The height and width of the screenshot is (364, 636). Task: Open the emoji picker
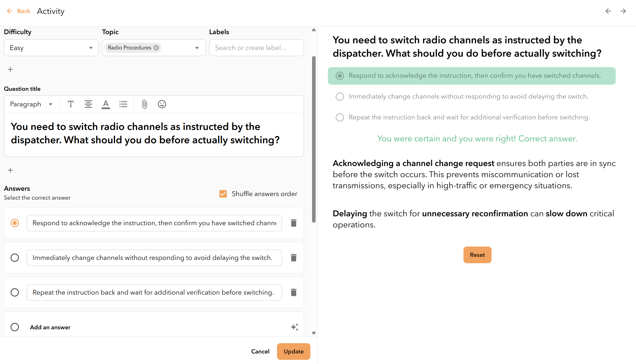[162, 104]
